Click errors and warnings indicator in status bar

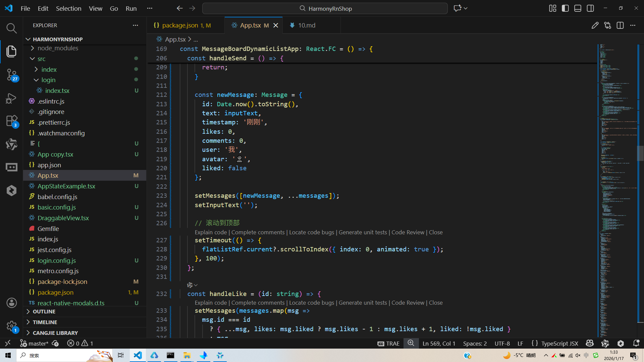pos(80,343)
